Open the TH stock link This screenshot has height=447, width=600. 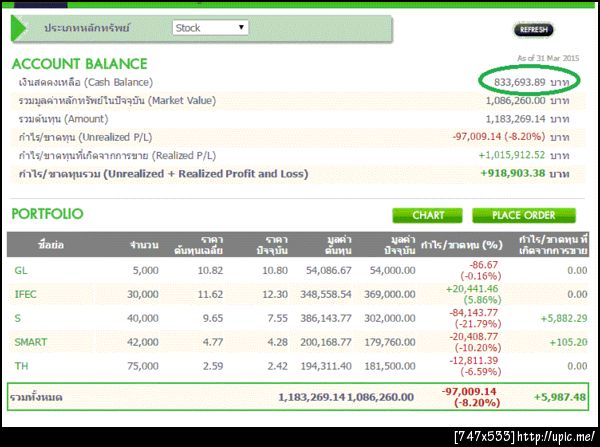(21, 366)
